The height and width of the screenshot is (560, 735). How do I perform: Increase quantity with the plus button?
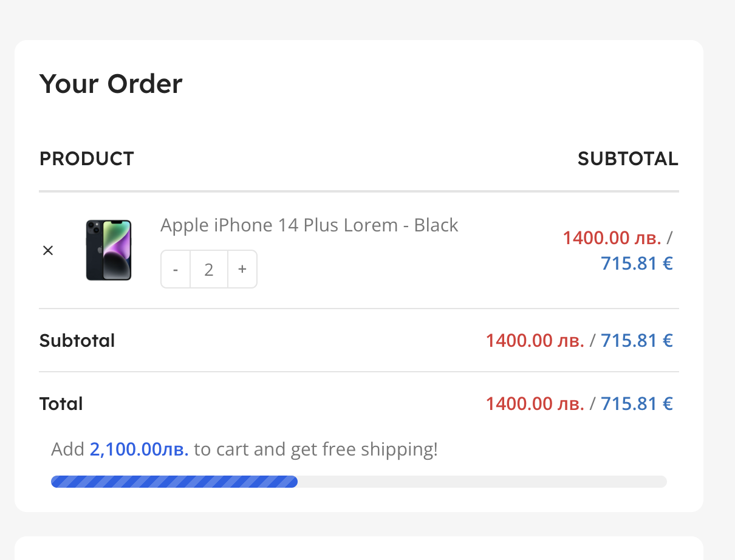[242, 269]
